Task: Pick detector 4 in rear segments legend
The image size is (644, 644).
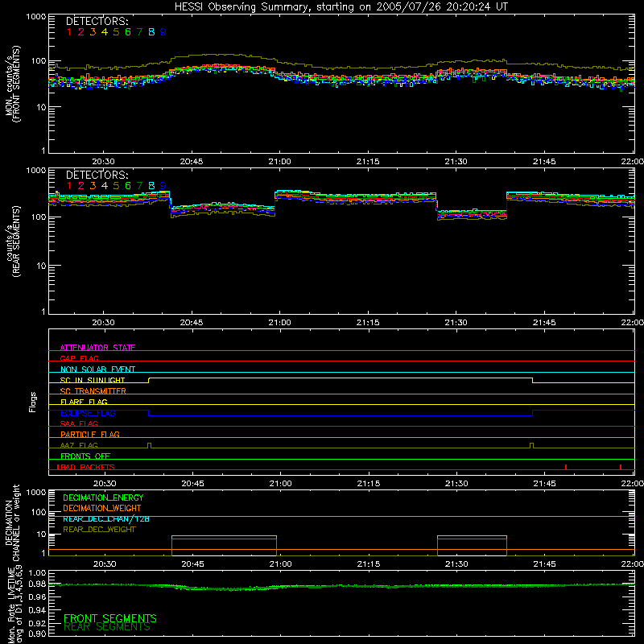Action: 105,186
